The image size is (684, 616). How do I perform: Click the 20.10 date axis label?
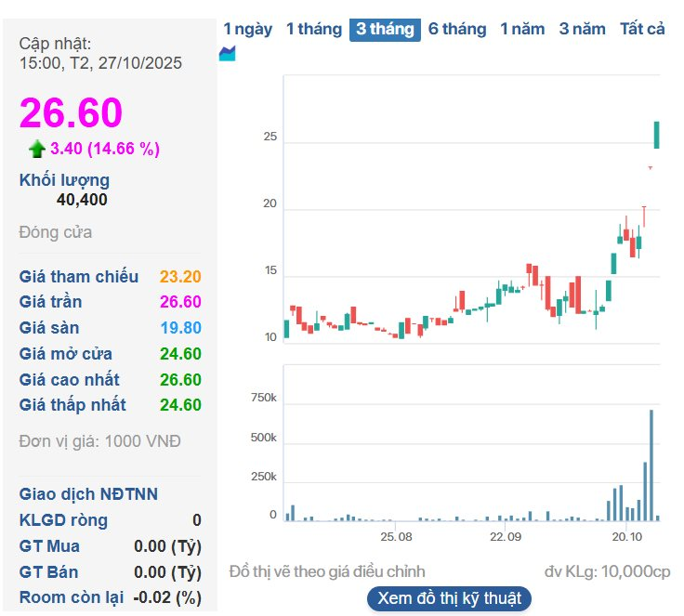pos(627,537)
